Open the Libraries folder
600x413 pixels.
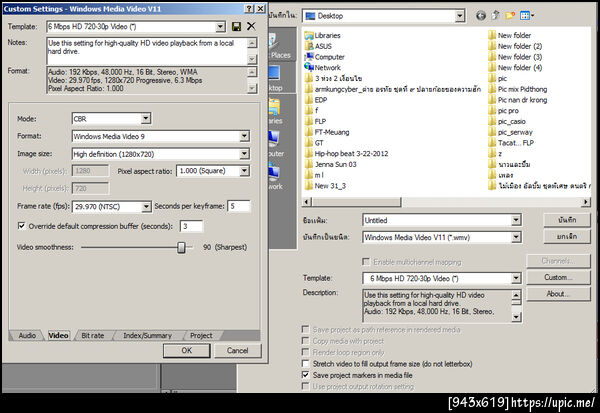click(x=323, y=35)
